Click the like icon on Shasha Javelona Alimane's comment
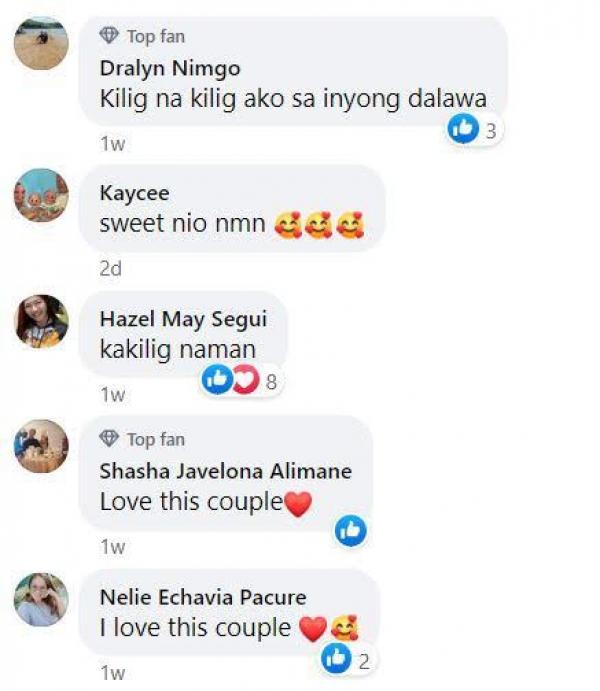600x691 pixels. [351, 531]
